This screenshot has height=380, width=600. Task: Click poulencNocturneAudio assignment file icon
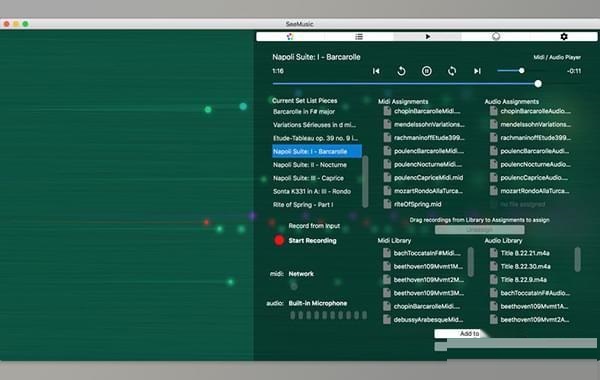pyautogui.click(x=494, y=164)
